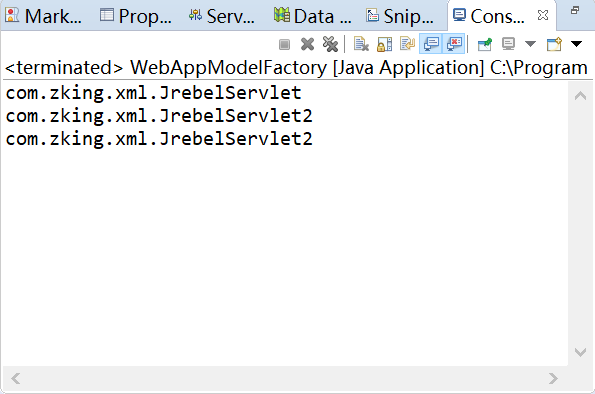Toggle show console on standard error
The width and height of the screenshot is (595, 394).
point(454,44)
